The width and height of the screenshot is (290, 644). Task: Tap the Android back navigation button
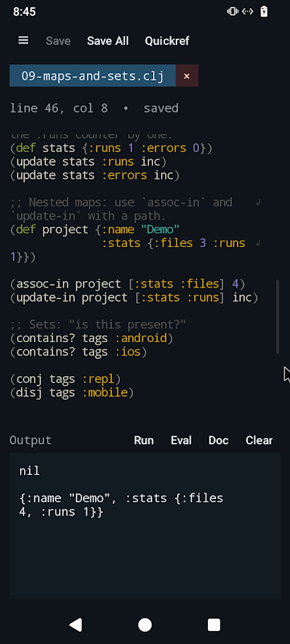(x=76, y=625)
